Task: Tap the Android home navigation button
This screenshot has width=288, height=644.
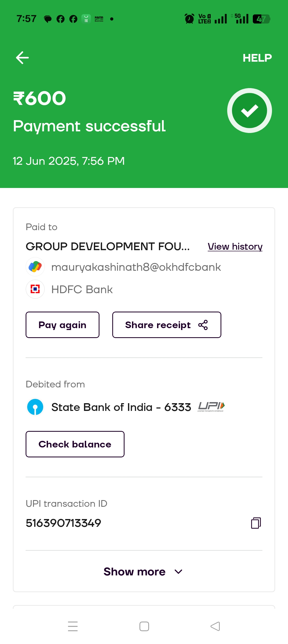Action: point(144,626)
